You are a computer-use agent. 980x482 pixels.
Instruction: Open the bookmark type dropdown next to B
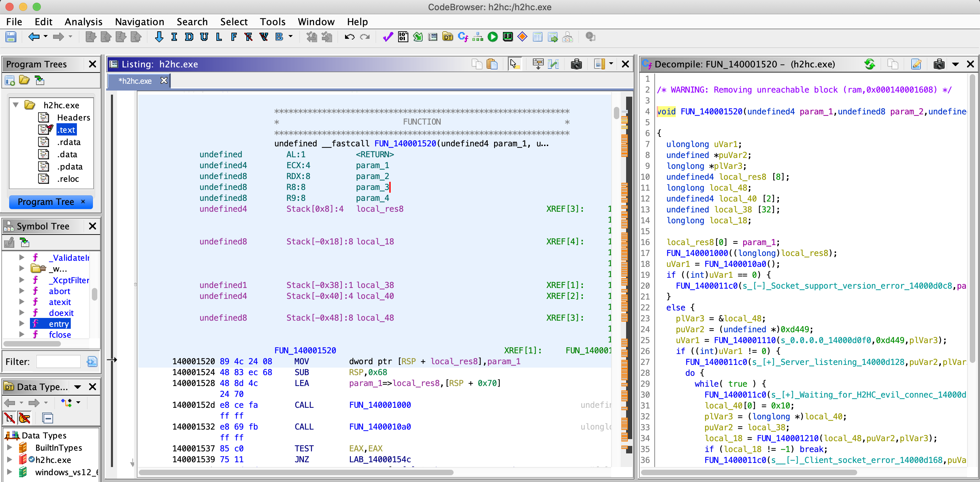(291, 36)
